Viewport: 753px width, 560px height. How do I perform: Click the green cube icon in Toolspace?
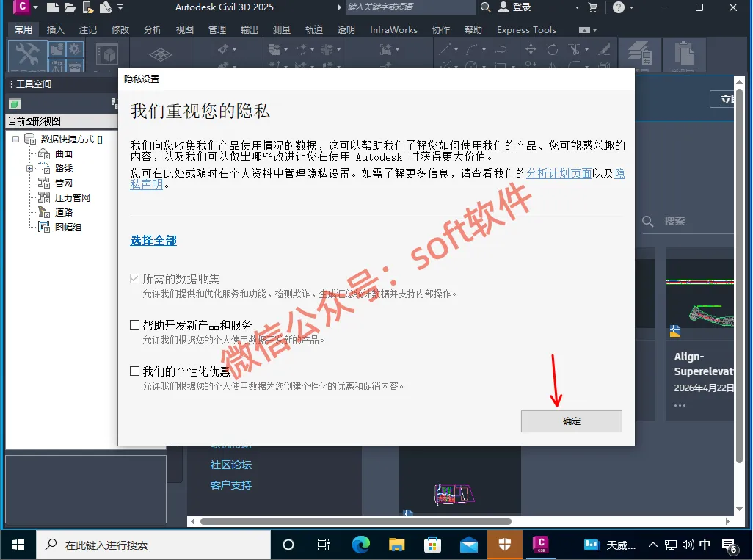(15, 103)
